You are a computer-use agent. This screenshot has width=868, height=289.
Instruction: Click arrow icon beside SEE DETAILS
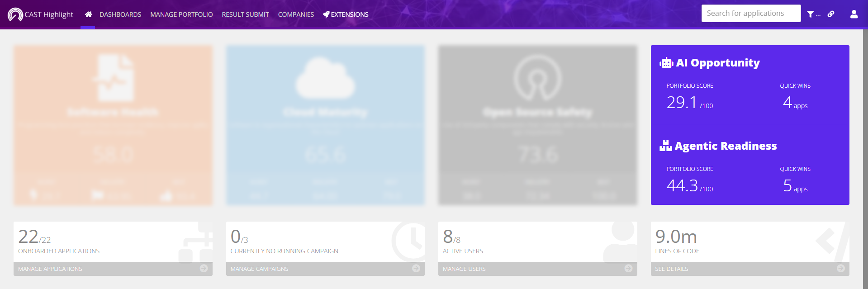[841, 269]
